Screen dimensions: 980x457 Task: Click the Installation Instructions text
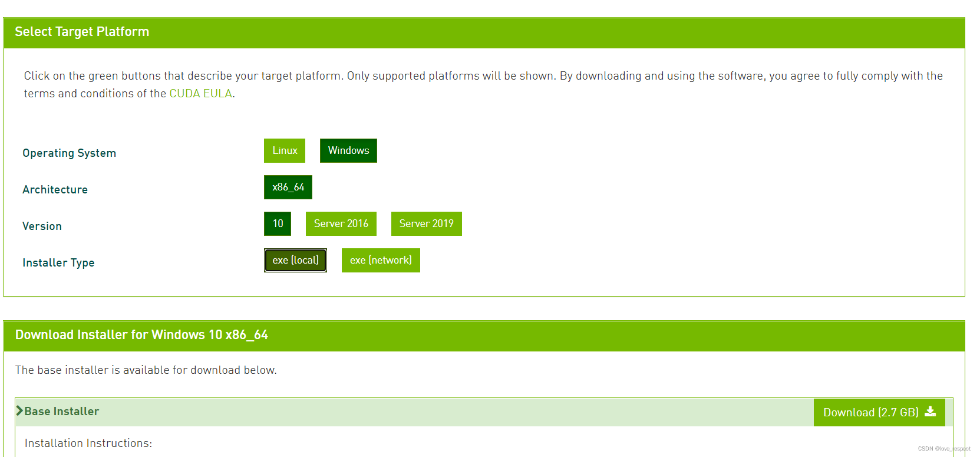tap(88, 443)
